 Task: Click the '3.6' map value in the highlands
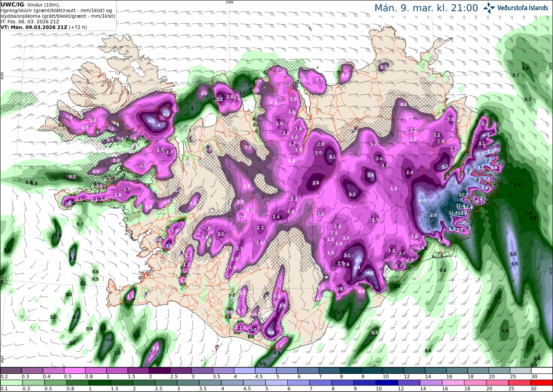(x=371, y=175)
